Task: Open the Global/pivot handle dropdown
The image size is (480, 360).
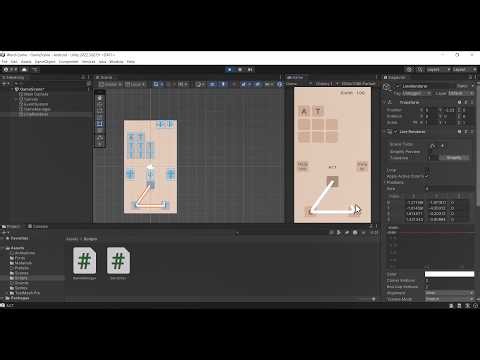Action: point(110,84)
